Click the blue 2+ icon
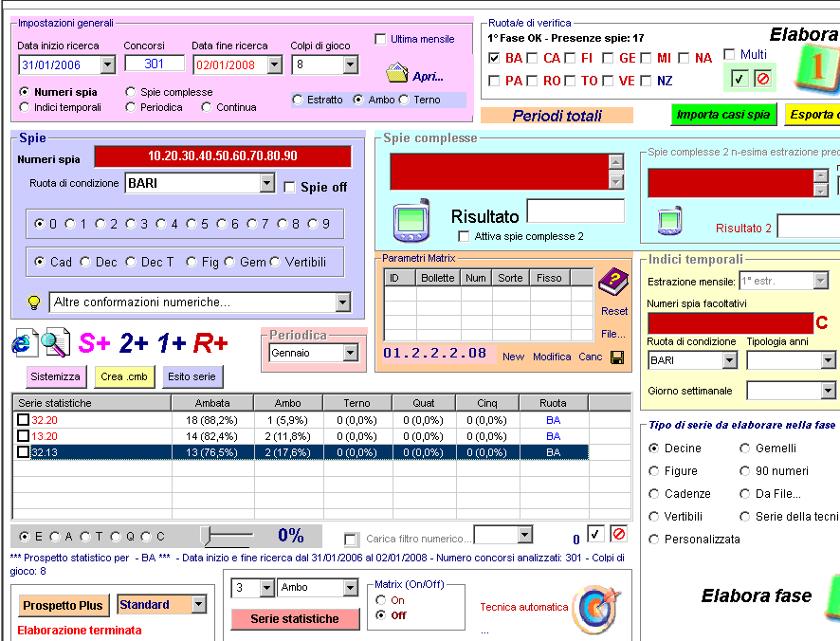The height and width of the screenshot is (641, 840). 134,343
